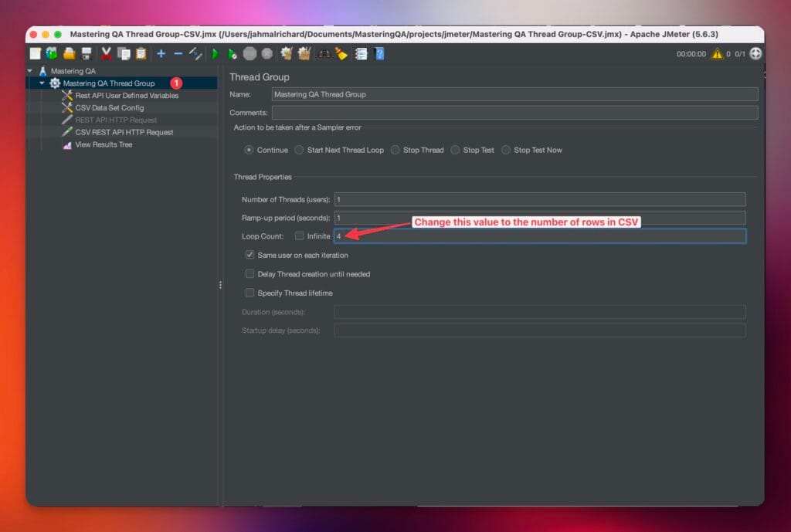Select the Stop Test Now option
Screen dimensions: 791x532
506,150
